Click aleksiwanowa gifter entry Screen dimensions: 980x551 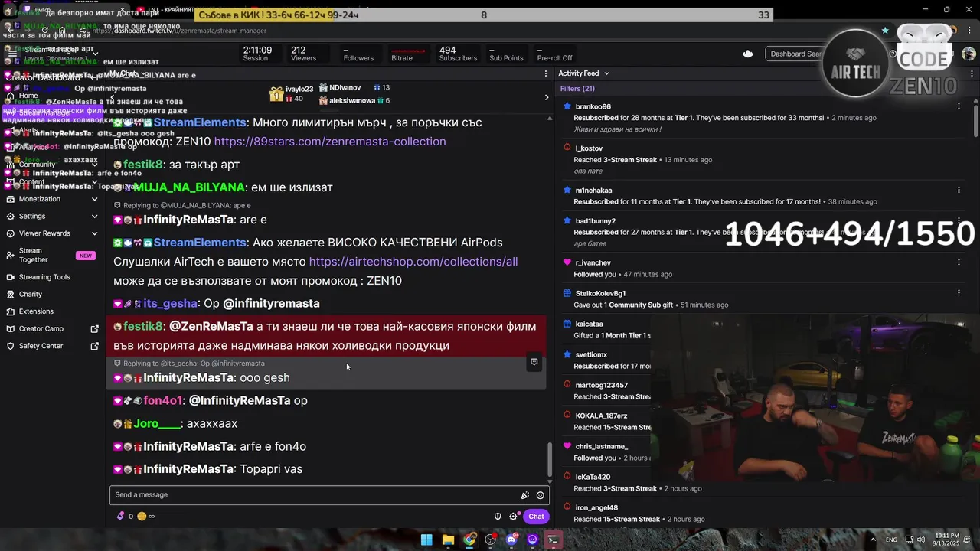coord(354,100)
